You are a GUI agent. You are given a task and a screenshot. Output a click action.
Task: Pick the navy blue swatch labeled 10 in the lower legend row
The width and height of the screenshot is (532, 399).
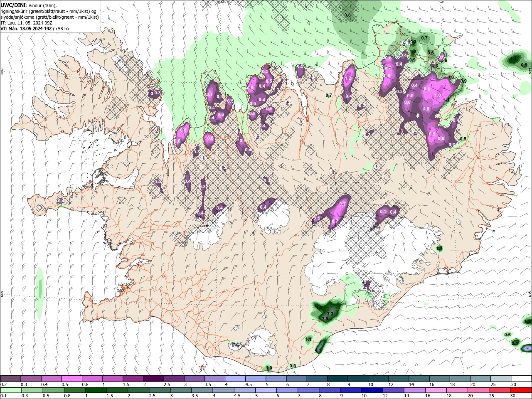tap(371, 390)
